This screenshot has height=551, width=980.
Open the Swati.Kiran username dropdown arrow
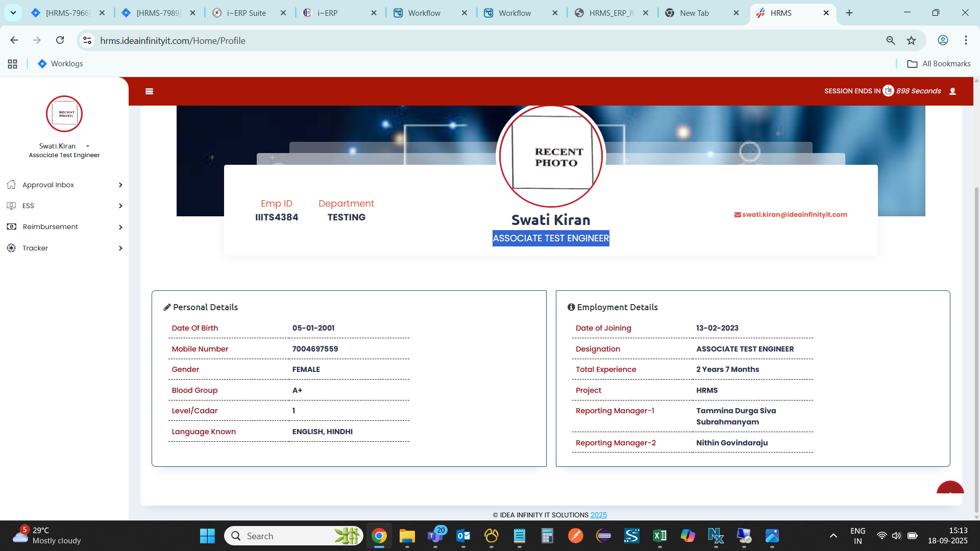pos(88,146)
